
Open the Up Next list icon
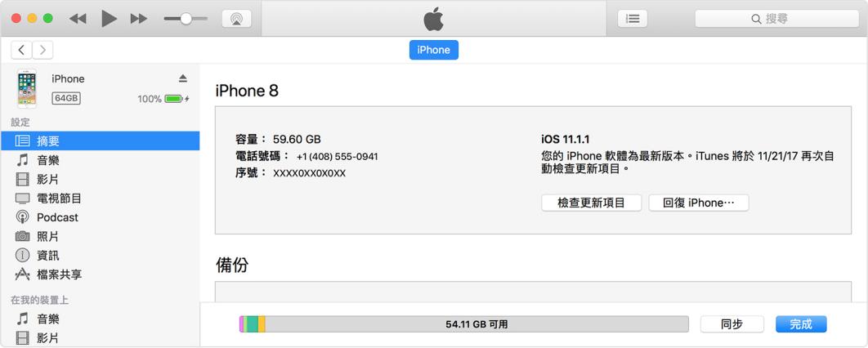pos(633,19)
